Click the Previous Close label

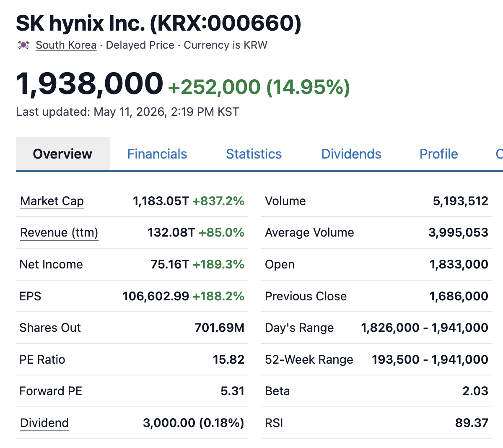(306, 296)
